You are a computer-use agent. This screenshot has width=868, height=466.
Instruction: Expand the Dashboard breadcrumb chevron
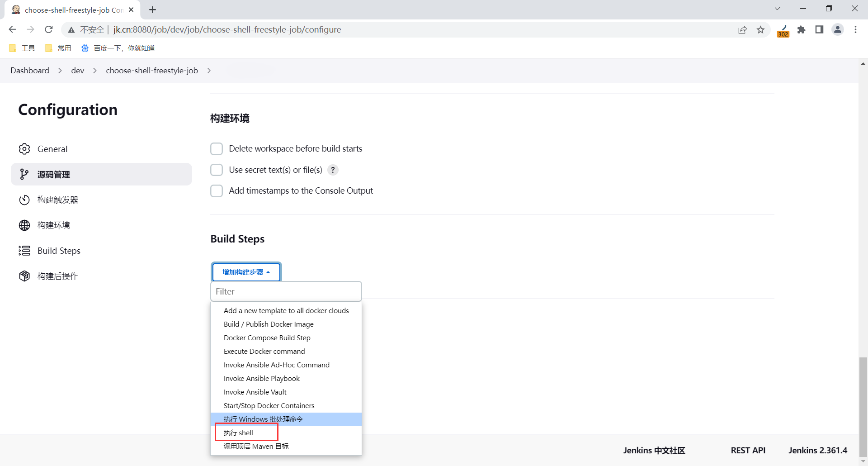60,71
